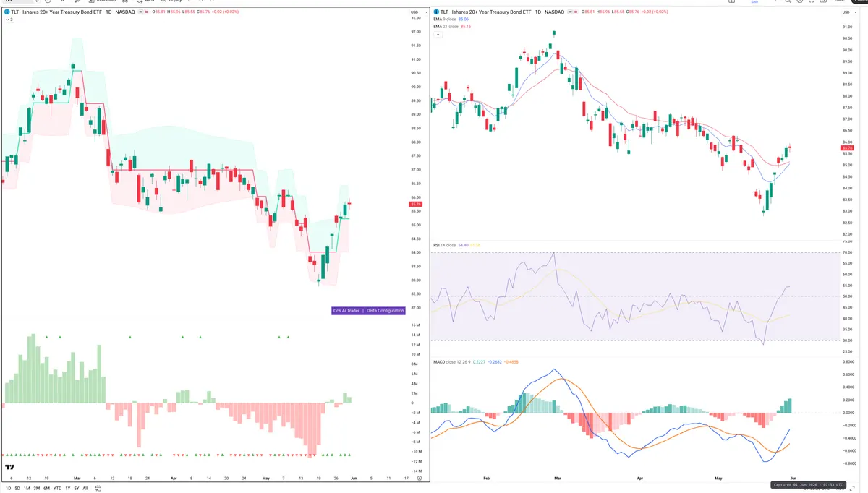Click the 85.76 price tag on left chart axis
Viewport: 868px width, 493px height.
(415, 205)
